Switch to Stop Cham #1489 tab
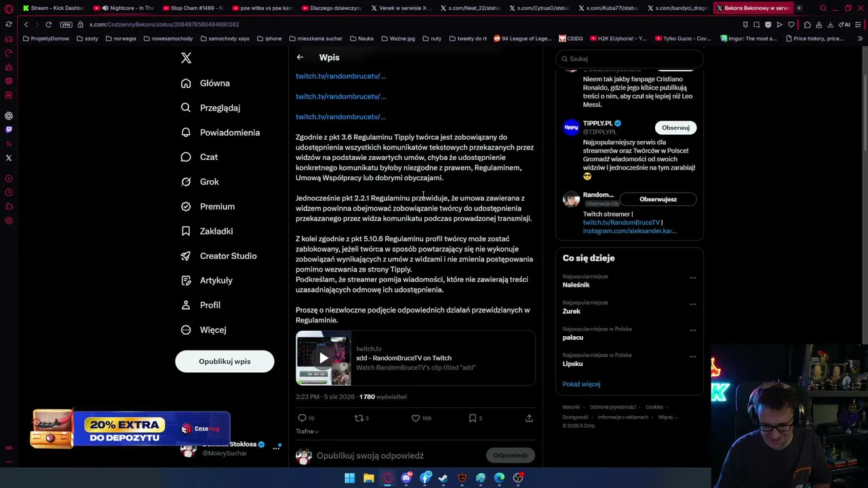The width and height of the screenshot is (868, 488). coord(193,8)
